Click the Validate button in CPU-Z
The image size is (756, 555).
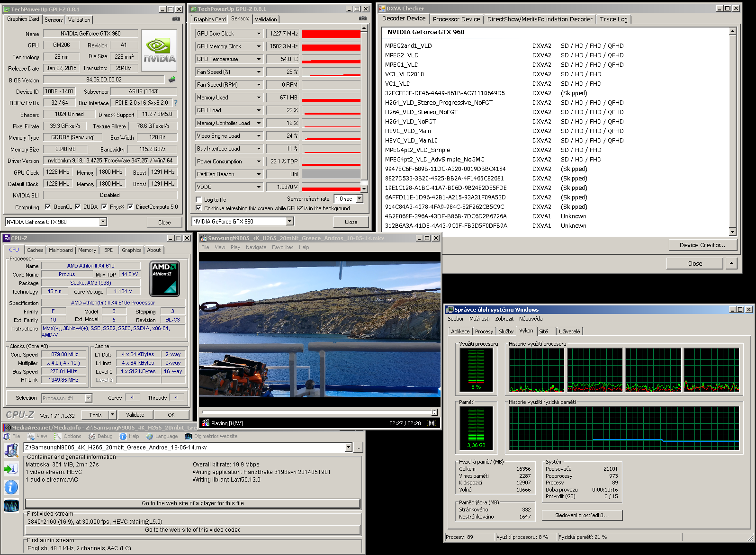[135, 415]
